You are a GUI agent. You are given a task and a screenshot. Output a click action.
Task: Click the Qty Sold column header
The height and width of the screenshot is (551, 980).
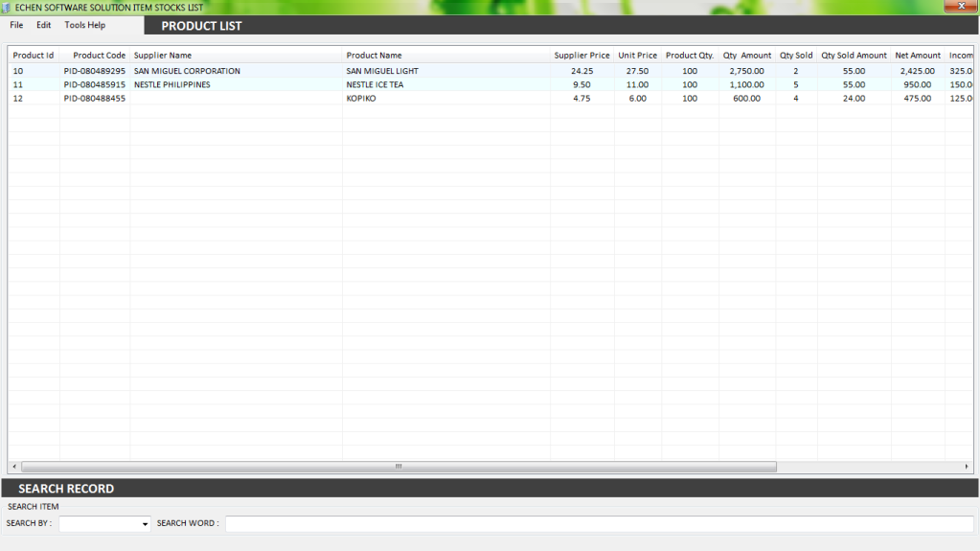(x=796, y=55)
